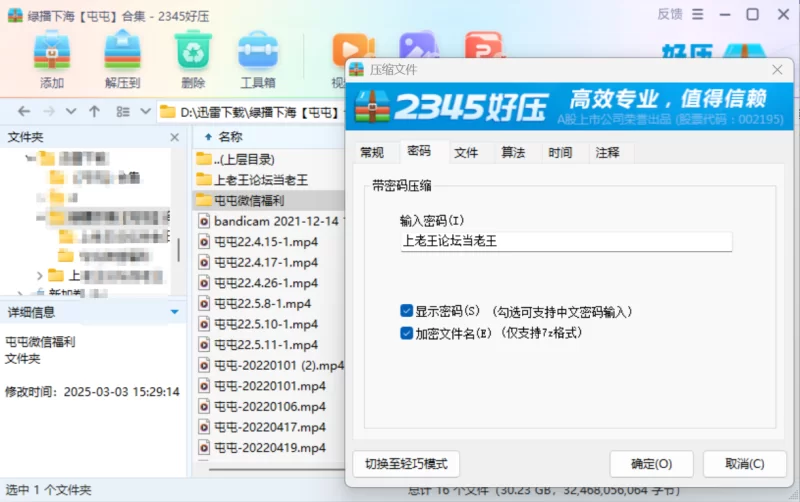Screen dimensions: 800x502
Task: Click the password input field
Action: tap(566, 241)
